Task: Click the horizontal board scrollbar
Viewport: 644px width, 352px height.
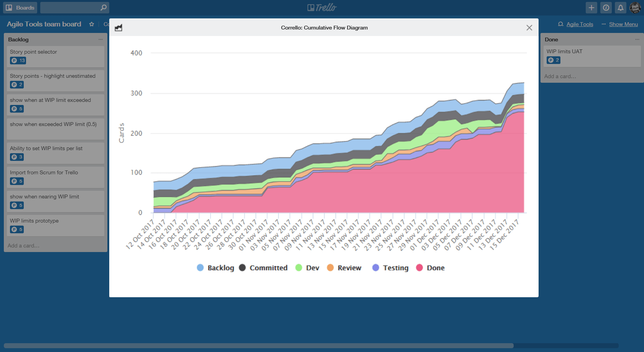Action: (x=259, y=345)
